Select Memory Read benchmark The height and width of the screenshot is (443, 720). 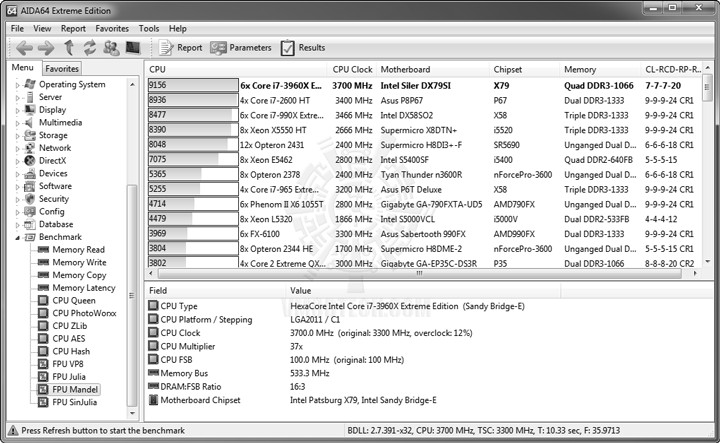(x=79, y=250)
